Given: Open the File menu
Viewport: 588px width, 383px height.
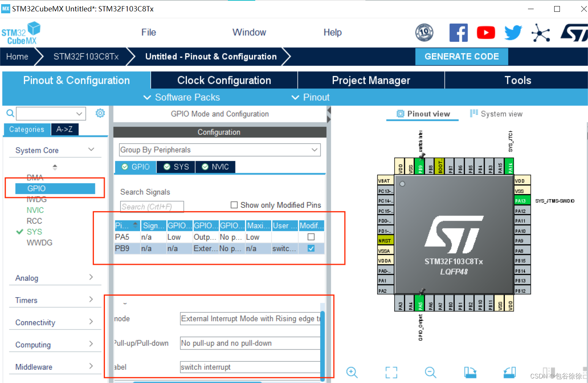Looking at the screenshot, I should coord(149,32).
